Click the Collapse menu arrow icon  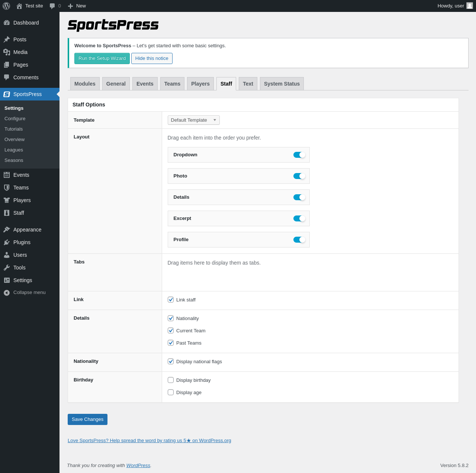pos(7,293)
